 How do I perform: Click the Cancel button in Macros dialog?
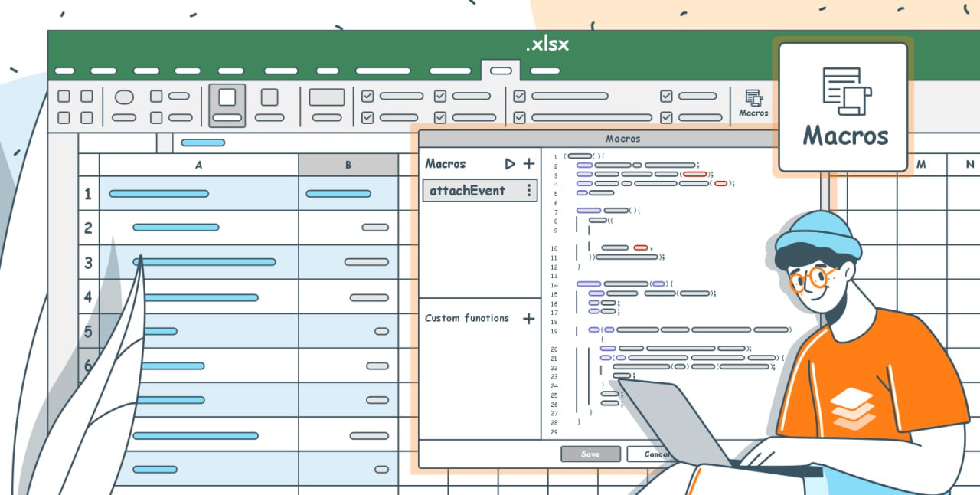click(x=651, y=454)
